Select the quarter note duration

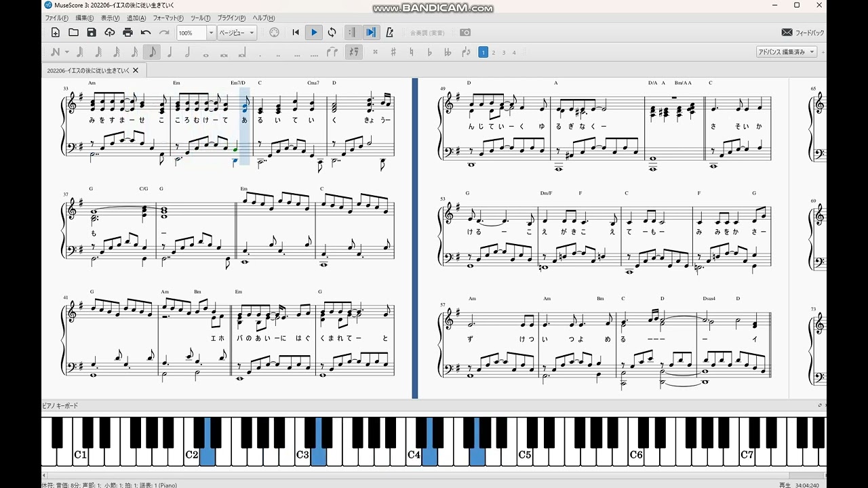(170, 52)
